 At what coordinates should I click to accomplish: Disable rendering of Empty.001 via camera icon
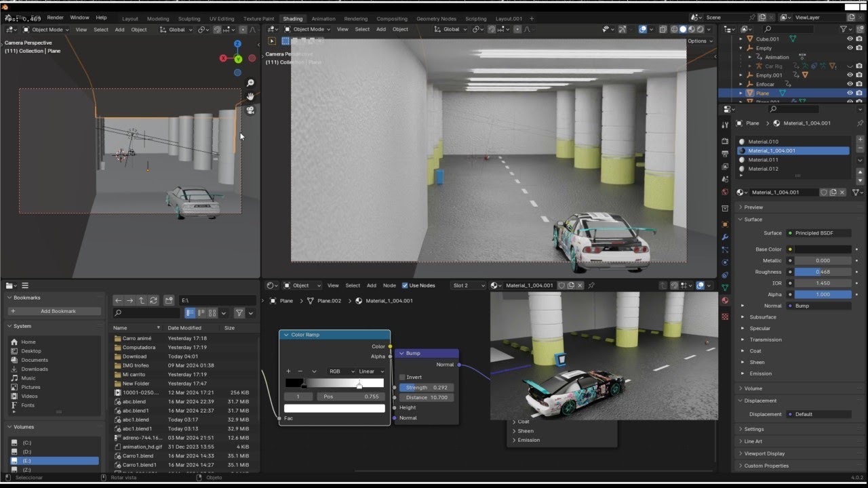[860, 75]
